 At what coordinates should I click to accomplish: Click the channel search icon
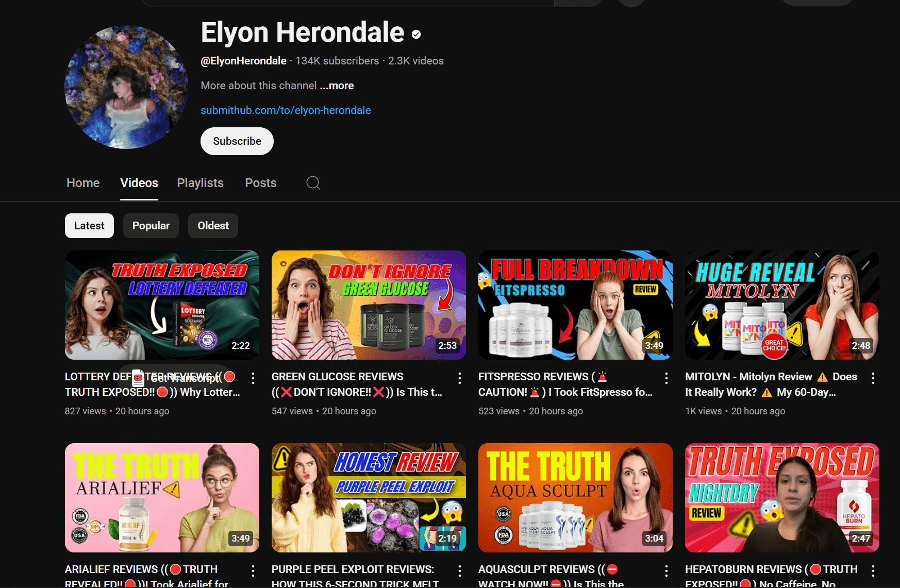click(312, 183)
